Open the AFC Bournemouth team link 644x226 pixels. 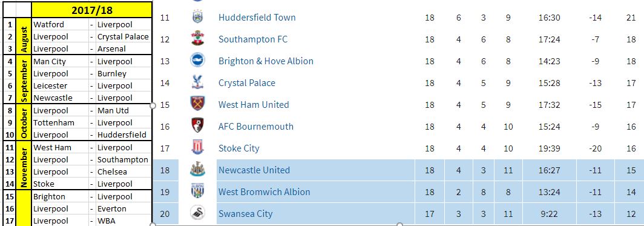tap(256, 127)
